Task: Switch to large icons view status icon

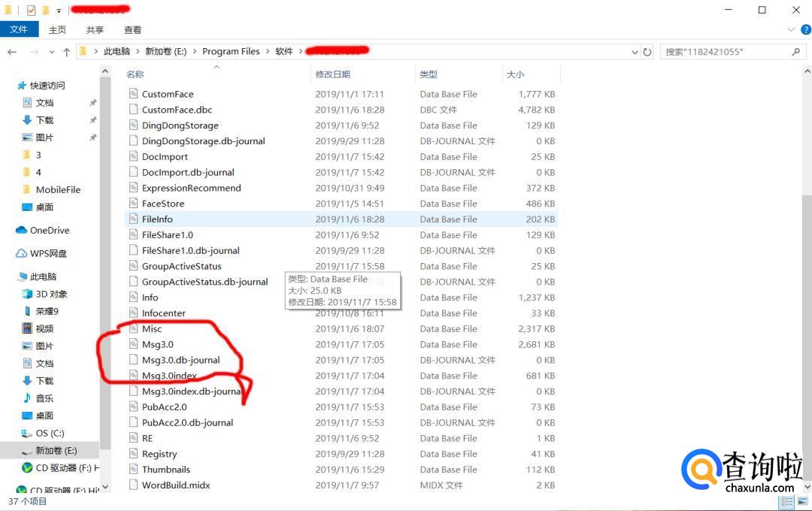Action: (x=802, y=501)
